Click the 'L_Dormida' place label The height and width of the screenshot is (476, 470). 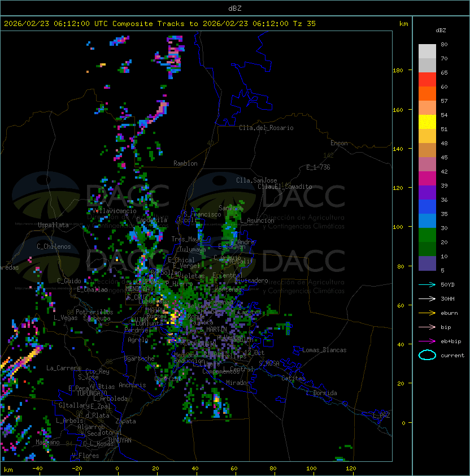coord(321,393)
